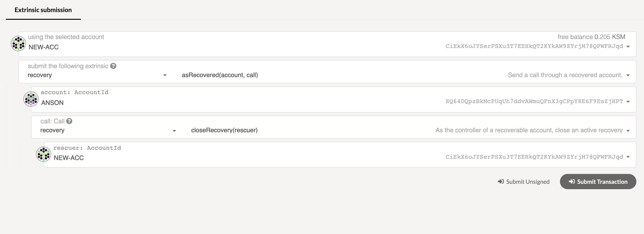644x234 pixels.
Task: Click the ANSON account name field
Action: click(52, 102)
